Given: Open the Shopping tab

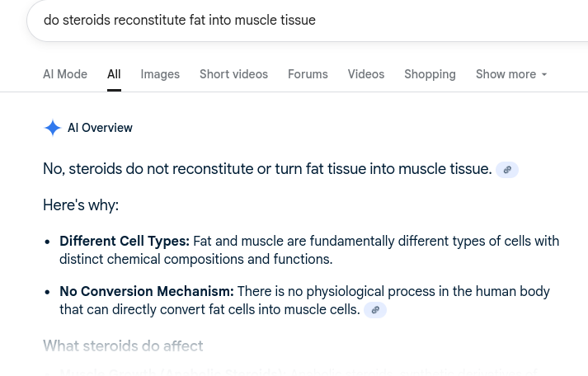Looking at the screenshot, I should (x=430, y=74).
